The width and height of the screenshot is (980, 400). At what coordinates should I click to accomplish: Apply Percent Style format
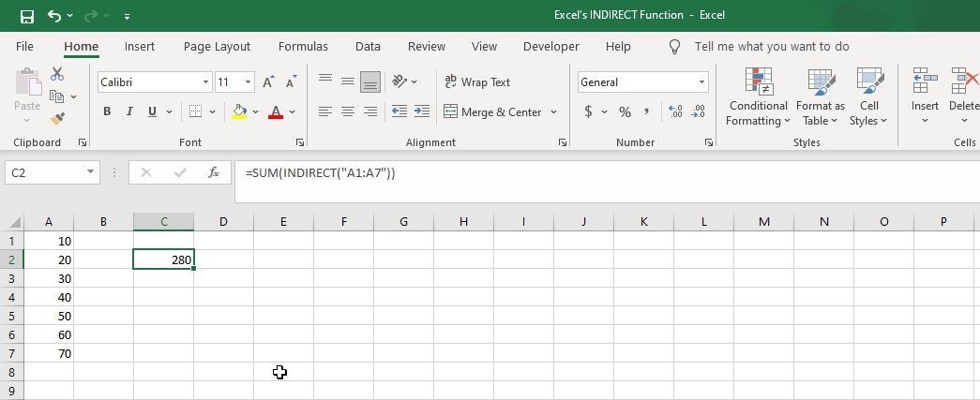(x=625, y=112)
